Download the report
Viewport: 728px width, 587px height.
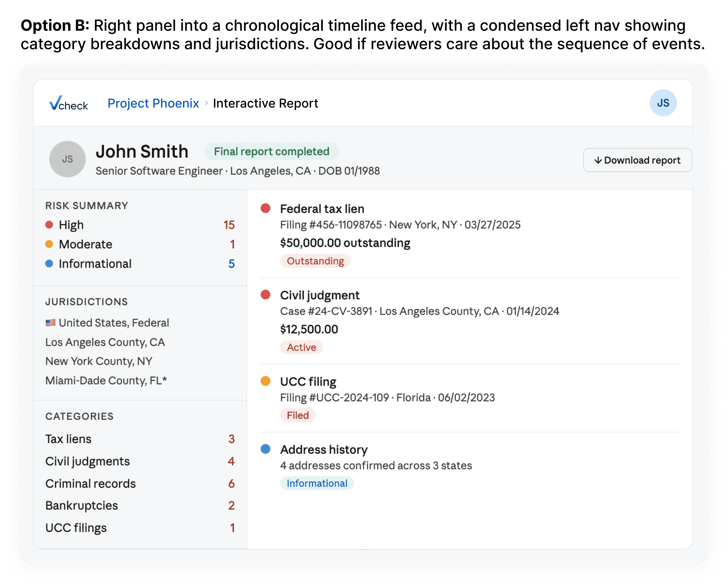pos(637,160)
